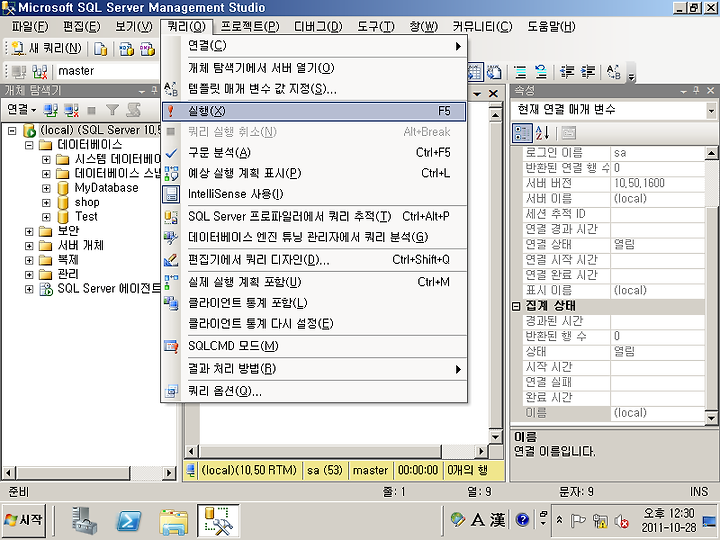Image resolution: width=720 pixels, height=540 pixels.
Task: Click the Object Explorer horizontal scrollbar
Action: [89, 472]
